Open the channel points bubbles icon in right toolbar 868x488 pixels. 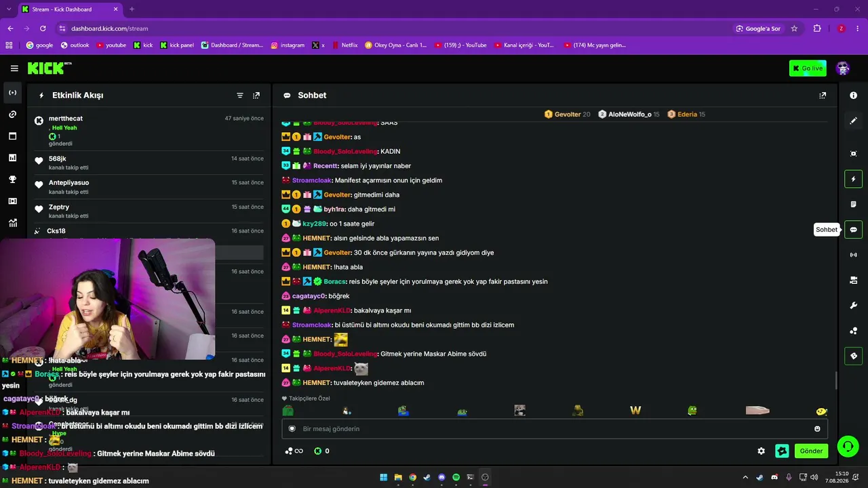tap(854, 331)
